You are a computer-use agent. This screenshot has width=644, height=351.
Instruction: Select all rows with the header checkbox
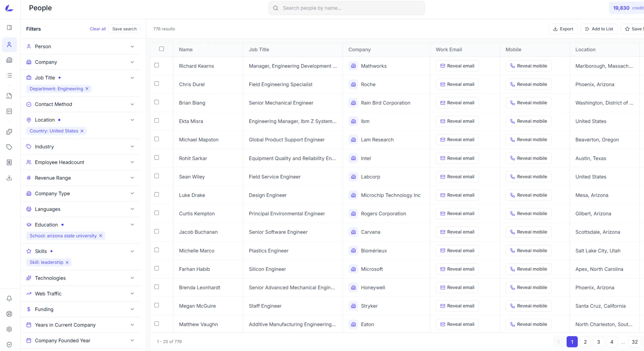point(161,49)
